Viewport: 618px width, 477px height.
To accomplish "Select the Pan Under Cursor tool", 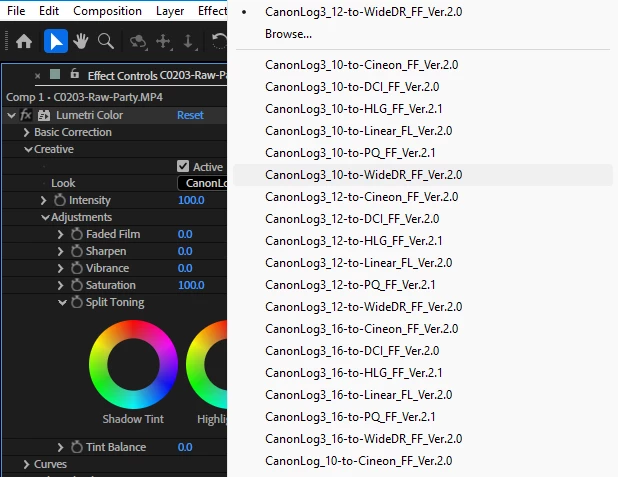I will [164, 42].
